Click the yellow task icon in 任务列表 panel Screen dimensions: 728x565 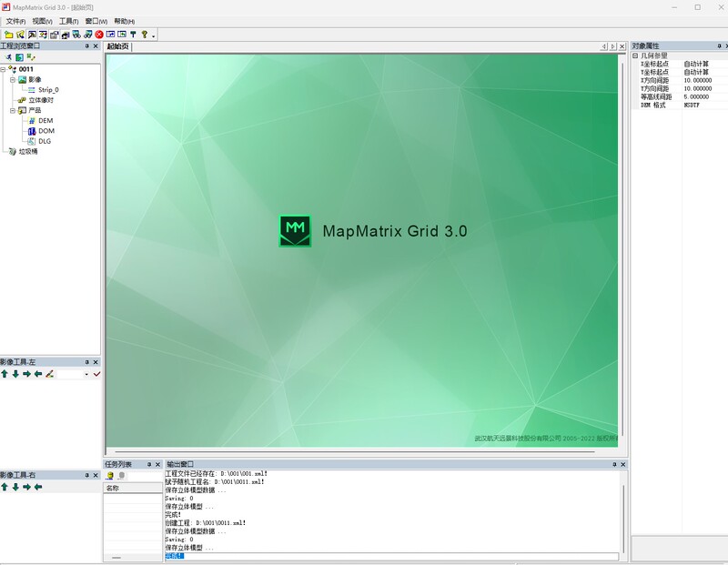click(x=110, y=476)
